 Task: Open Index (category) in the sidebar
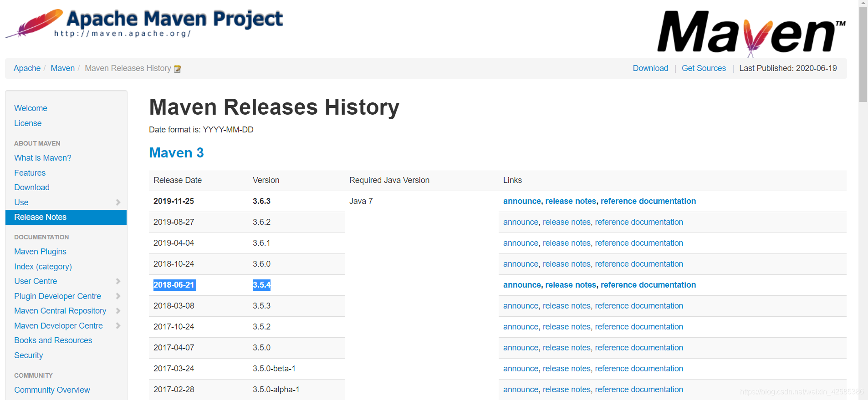pos(43,267)
